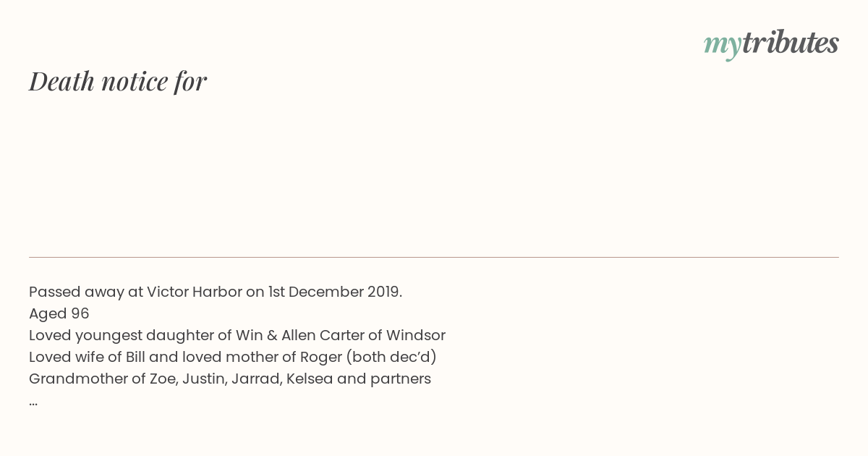Click the trailing ellipsis to read more
This screenshot has height=456, width=868.
pos(33,402)
